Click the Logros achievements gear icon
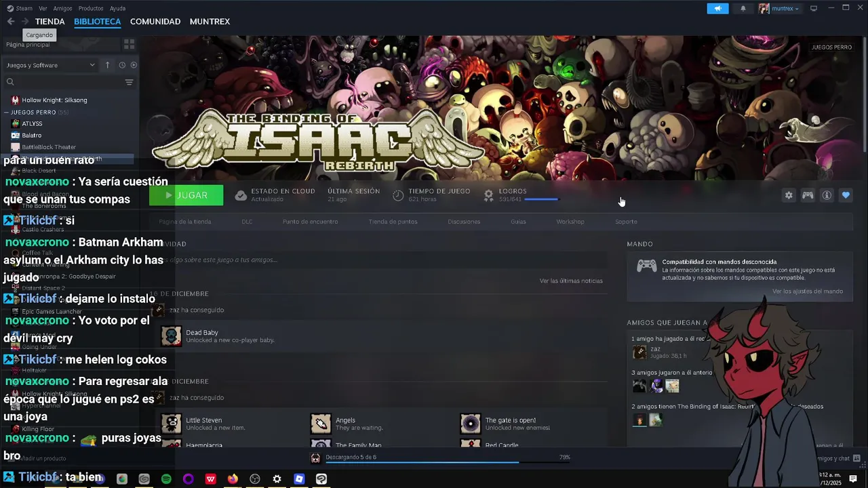This screenshot has height=488, width=868. 488,195
